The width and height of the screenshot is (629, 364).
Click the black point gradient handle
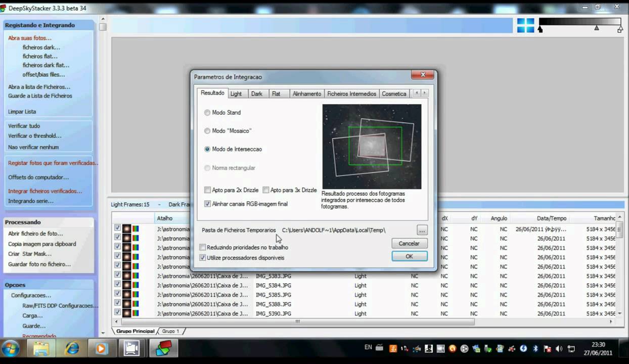tap(540, 29)
